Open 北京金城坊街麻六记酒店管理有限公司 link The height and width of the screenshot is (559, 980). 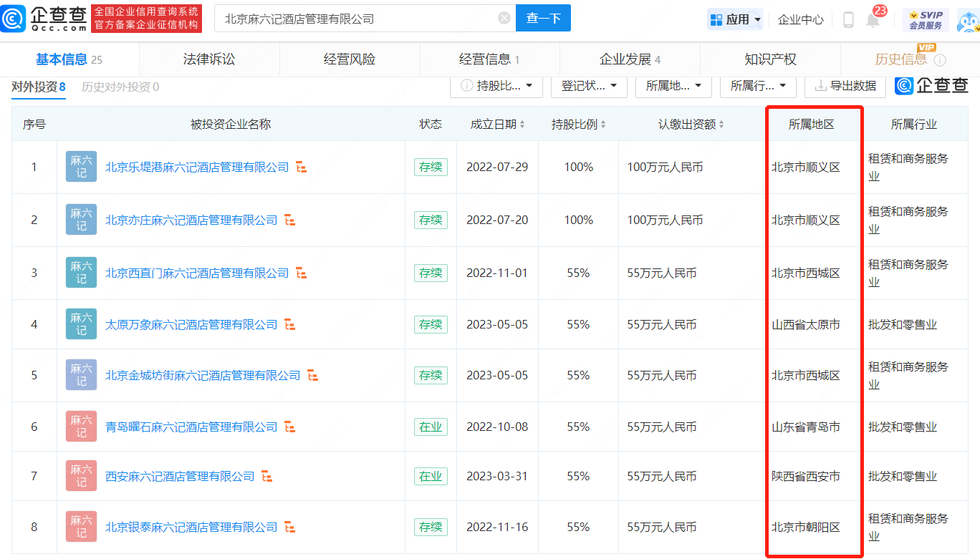pos(203,376)
